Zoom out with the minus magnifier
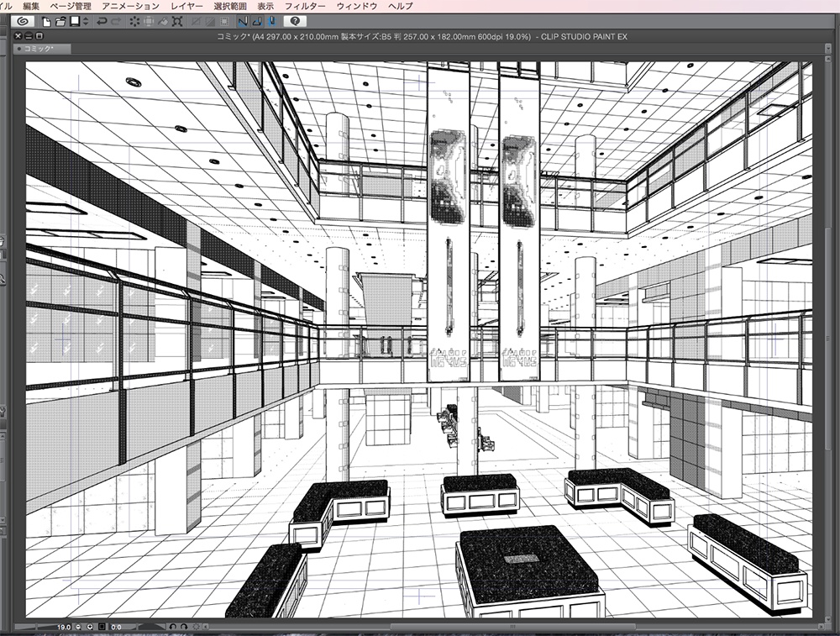This screenshot has height=636, width=840. pyautogui.click(x=78, y=627)
